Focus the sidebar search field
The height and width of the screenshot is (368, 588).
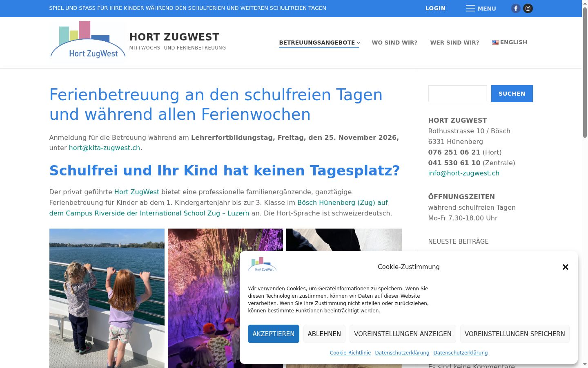pos(458,94)
